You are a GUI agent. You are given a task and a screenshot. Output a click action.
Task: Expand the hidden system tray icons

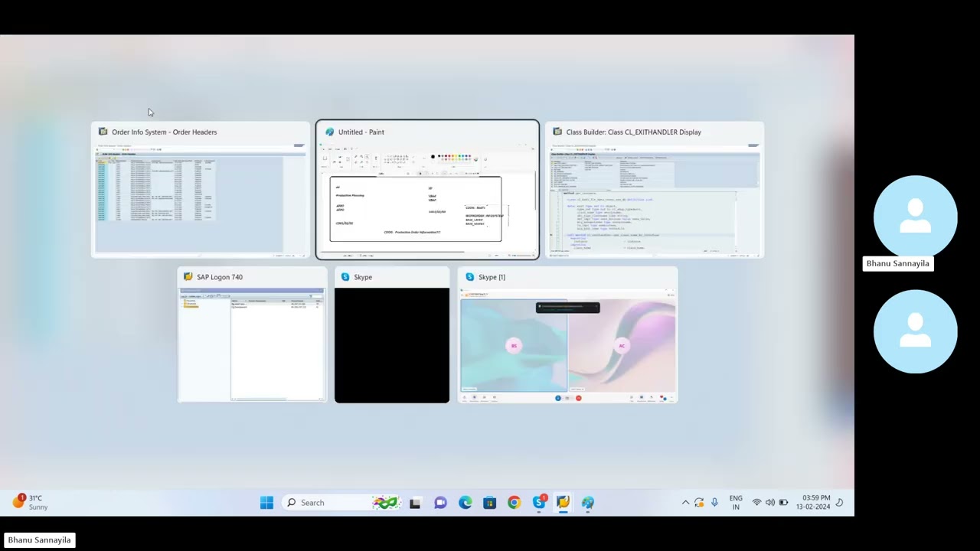pos(685,503)
